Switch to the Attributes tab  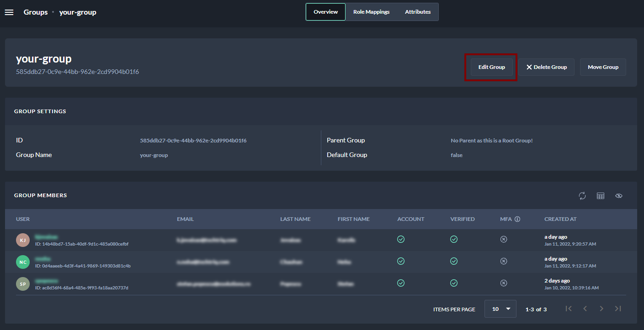click(x=418, y=12)
